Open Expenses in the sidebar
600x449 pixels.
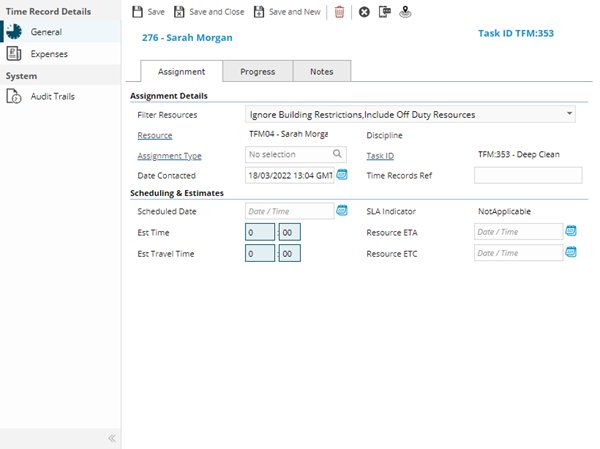[49, 53]
